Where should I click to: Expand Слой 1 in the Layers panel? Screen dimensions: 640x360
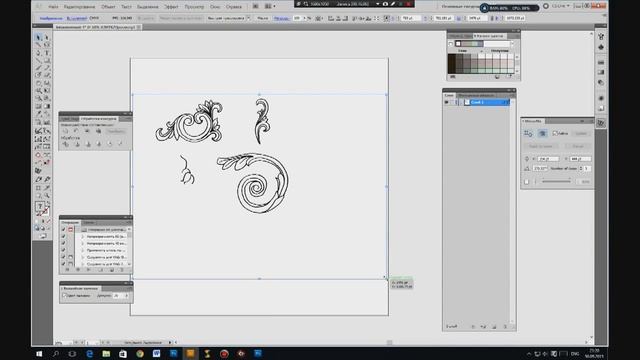click(x=461, y=102)
